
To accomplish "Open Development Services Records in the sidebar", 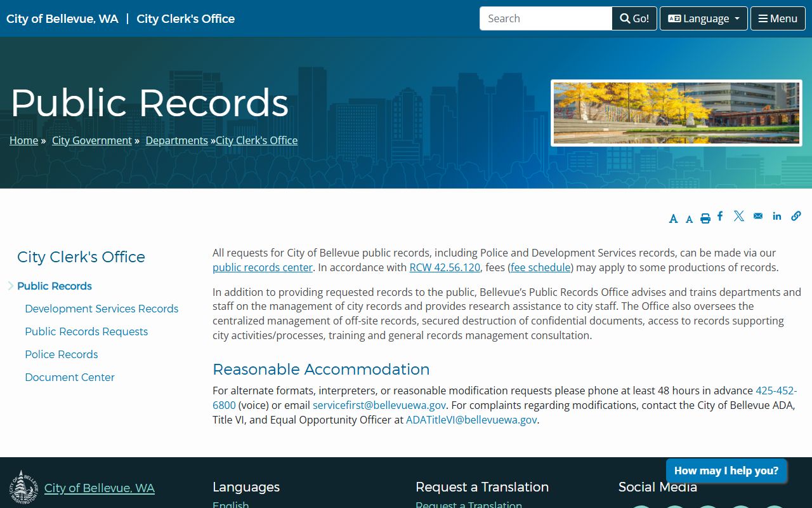I will pos(101,309).
